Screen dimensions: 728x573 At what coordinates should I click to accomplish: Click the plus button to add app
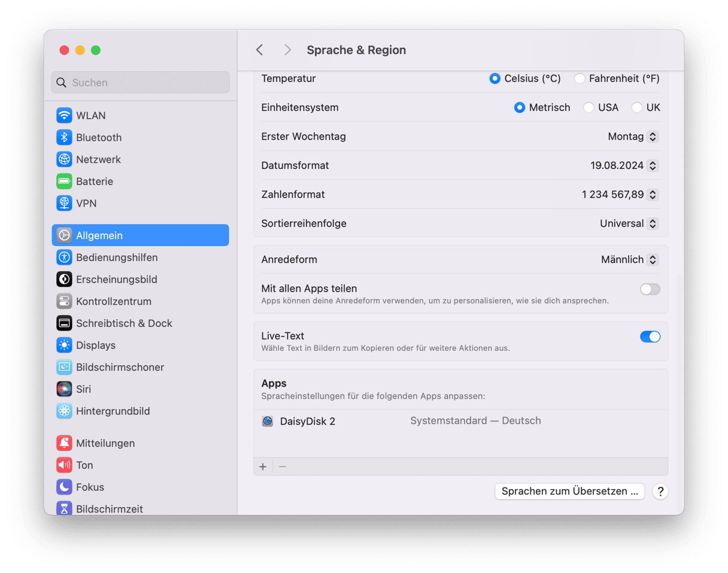(263, 467)
